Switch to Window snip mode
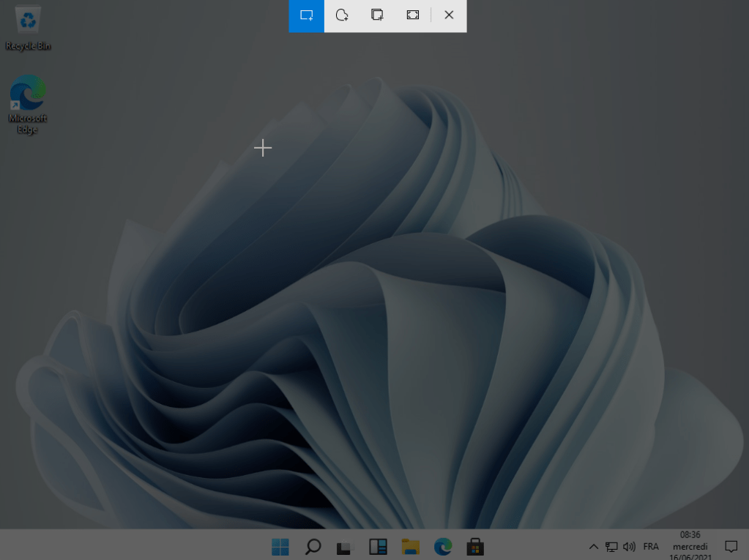Screen dimensions: 749x560 377,15
